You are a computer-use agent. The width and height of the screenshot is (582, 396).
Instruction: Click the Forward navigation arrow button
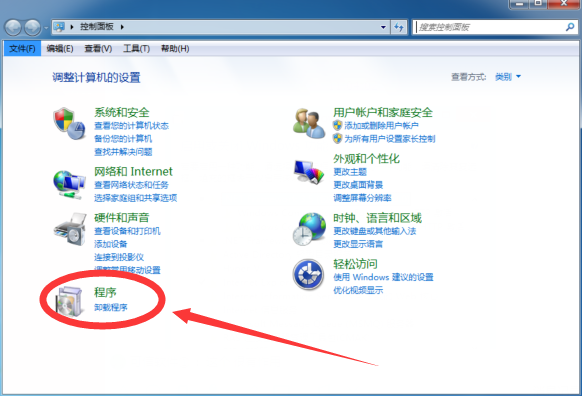tap(33, 27)
